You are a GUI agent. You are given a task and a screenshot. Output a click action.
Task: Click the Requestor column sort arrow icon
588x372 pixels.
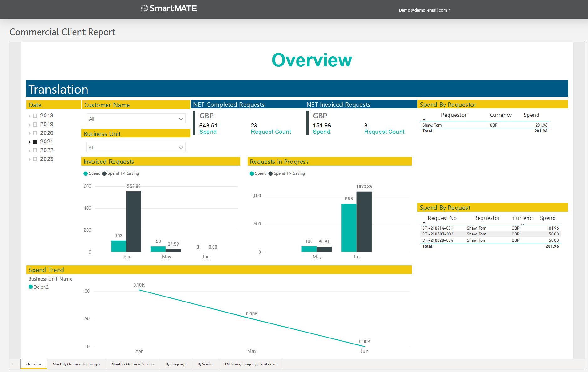pos(424,120)
